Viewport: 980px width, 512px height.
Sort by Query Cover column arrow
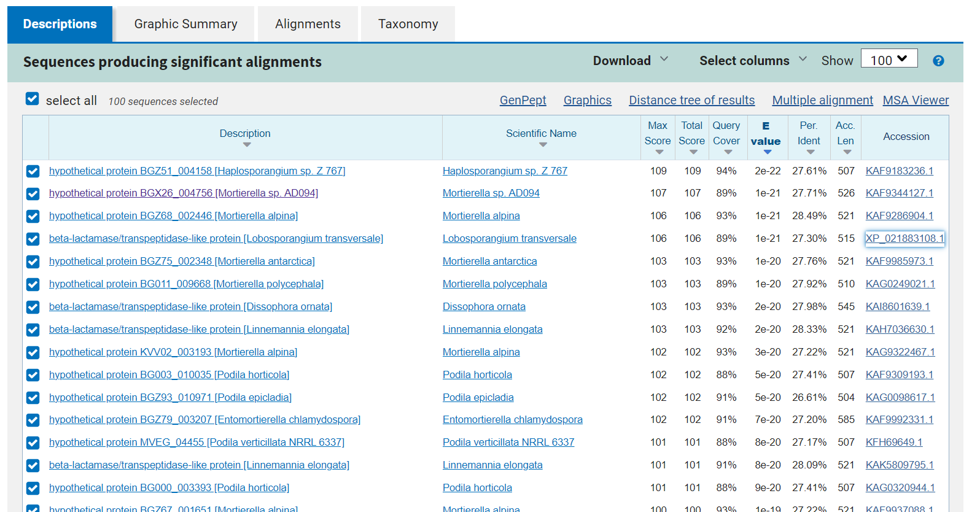coord(728,152)
